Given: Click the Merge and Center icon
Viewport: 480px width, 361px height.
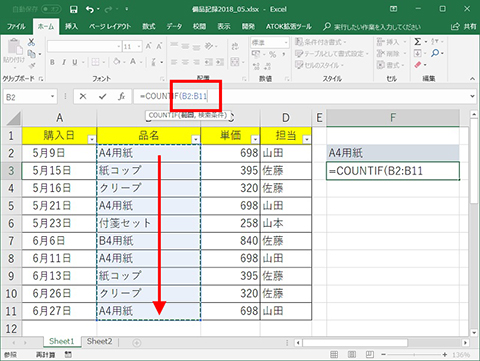Looking at the screenshot, I should (x=235, y=62).
